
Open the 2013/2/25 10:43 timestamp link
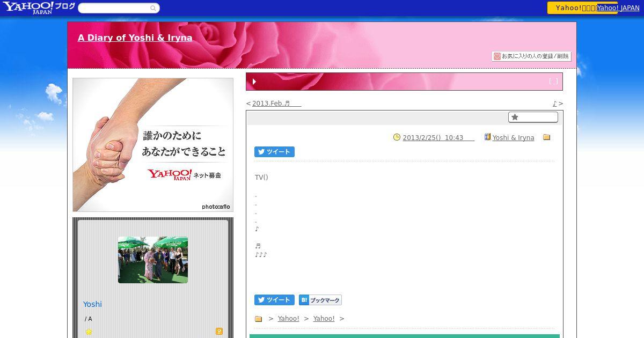tap(438, 138)
